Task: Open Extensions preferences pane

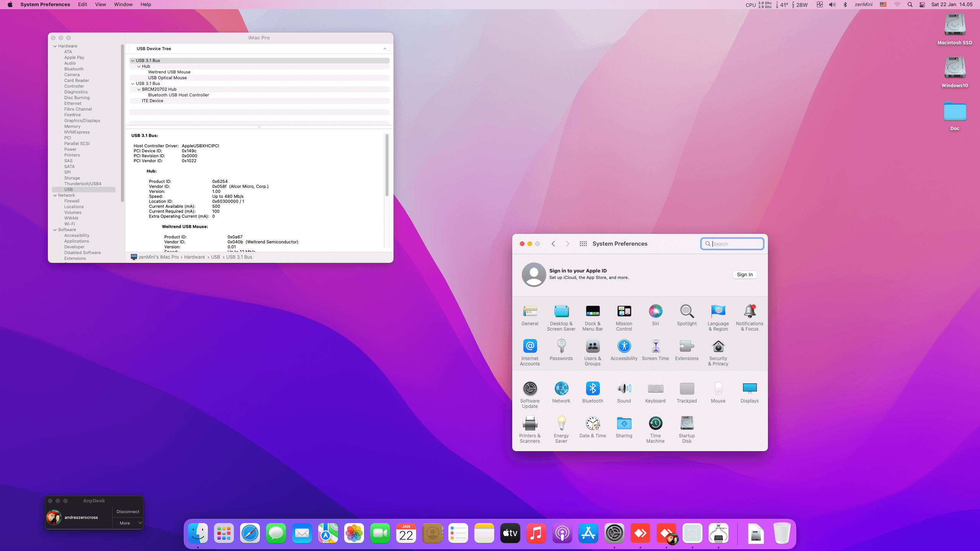Action: point(687,350)
